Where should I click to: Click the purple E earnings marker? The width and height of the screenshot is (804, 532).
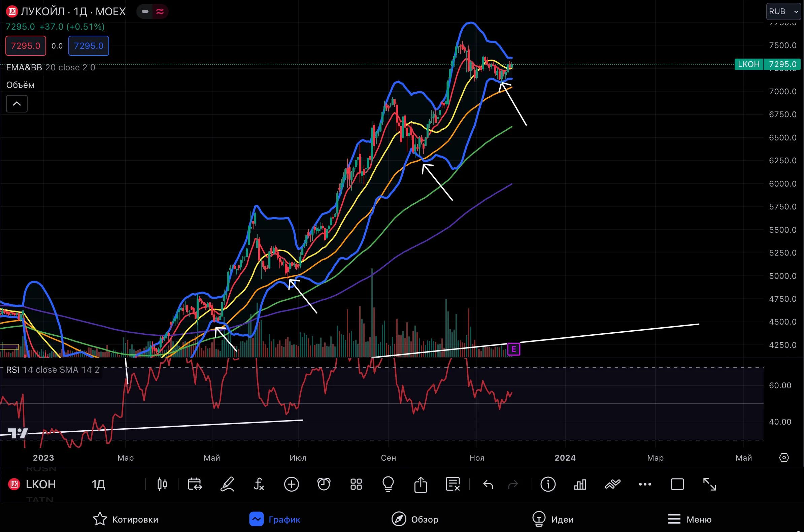pyautogui.click(x=513, y=349)
